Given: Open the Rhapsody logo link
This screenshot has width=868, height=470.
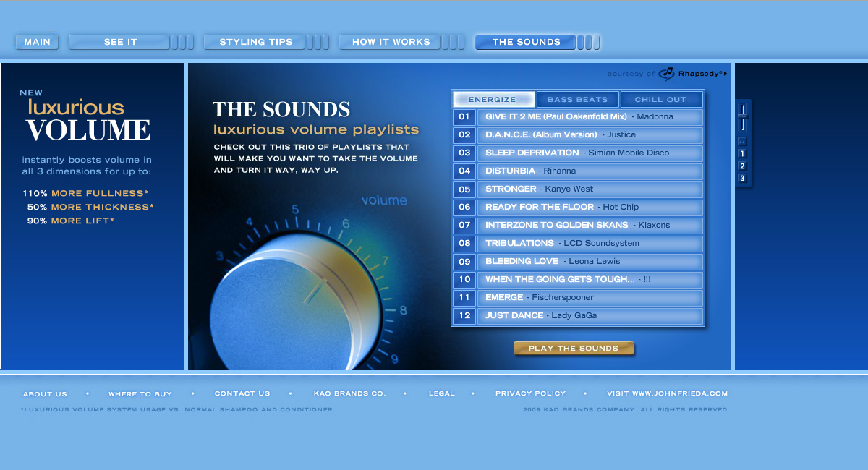Looking at the screenshot, I should coord(692,73).
